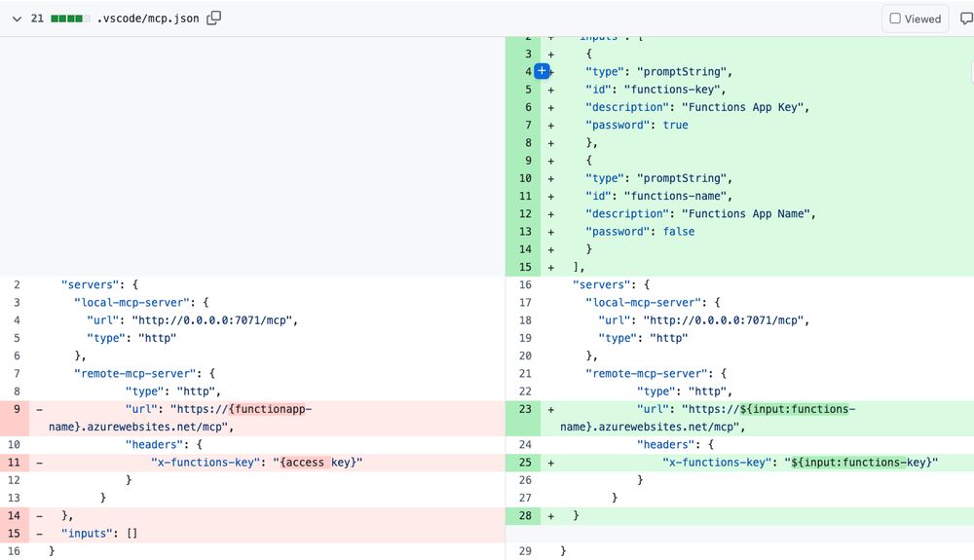
Task: Click "Functions App Key" description text
Action: 742,107
